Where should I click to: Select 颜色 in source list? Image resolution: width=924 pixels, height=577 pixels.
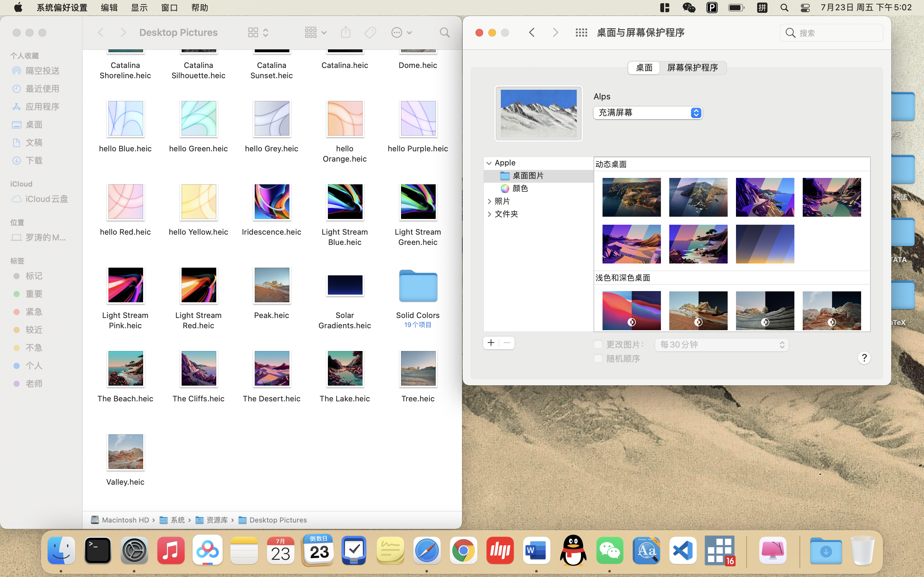(520, 188)
